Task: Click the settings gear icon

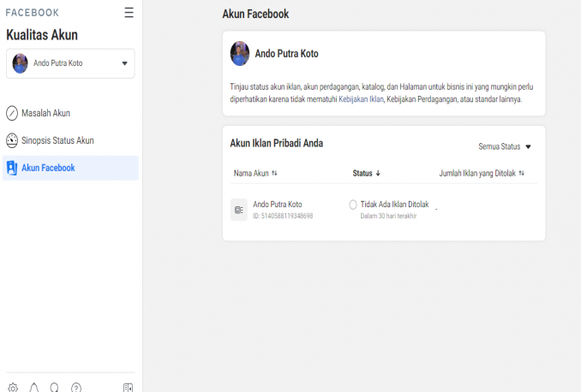Action: [13, 388]
